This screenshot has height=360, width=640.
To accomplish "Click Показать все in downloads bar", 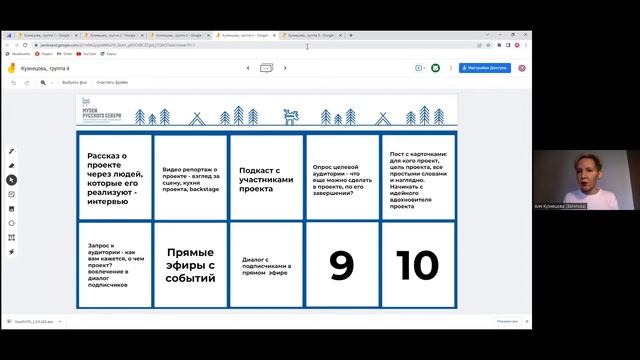I will [507, 322].
